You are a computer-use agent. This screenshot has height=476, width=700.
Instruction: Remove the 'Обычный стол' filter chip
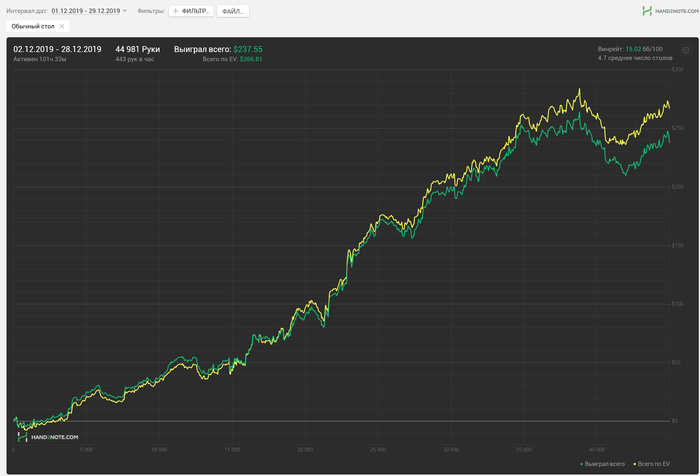click(x=62, y=26)
